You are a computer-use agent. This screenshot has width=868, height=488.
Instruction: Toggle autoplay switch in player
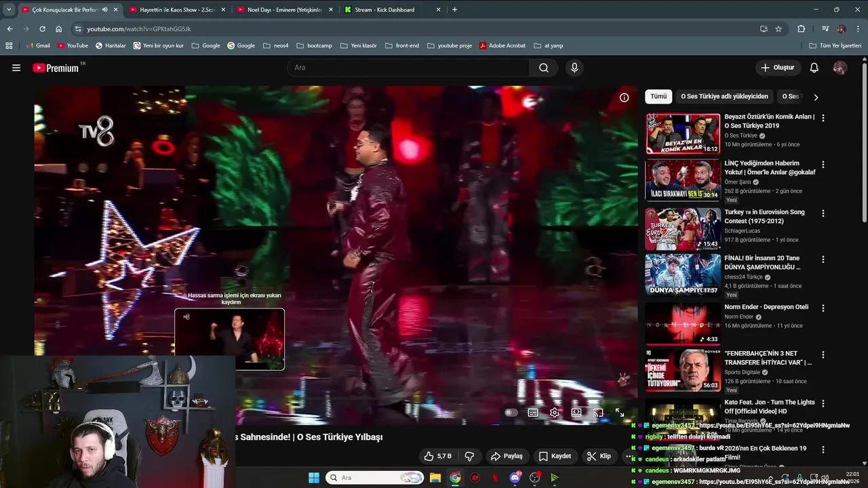tap(511, 413)
